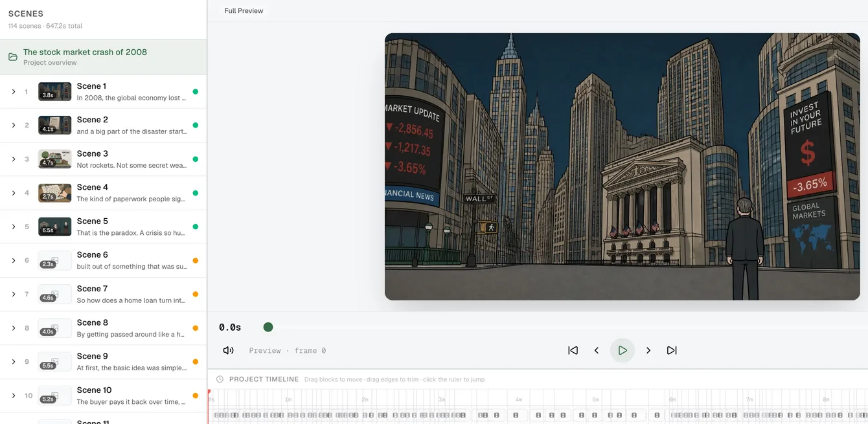This screenshot has height=424, width=868.
Task: Jump to 8m mark on timeline ruler
Action: 826,399
